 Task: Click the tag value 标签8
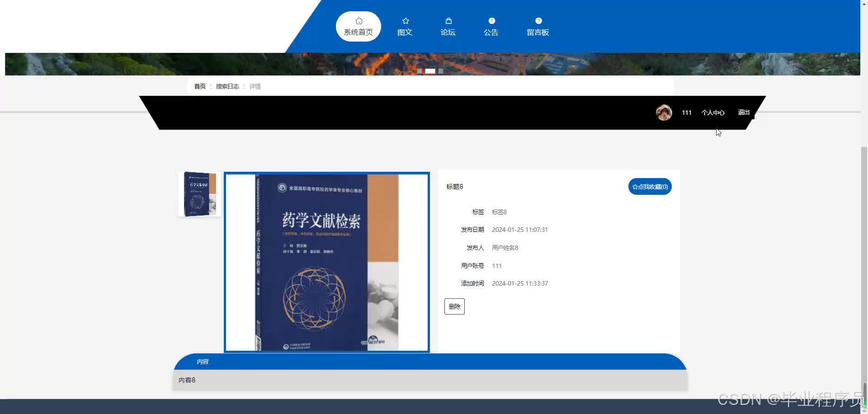click(x=499, y=212)
